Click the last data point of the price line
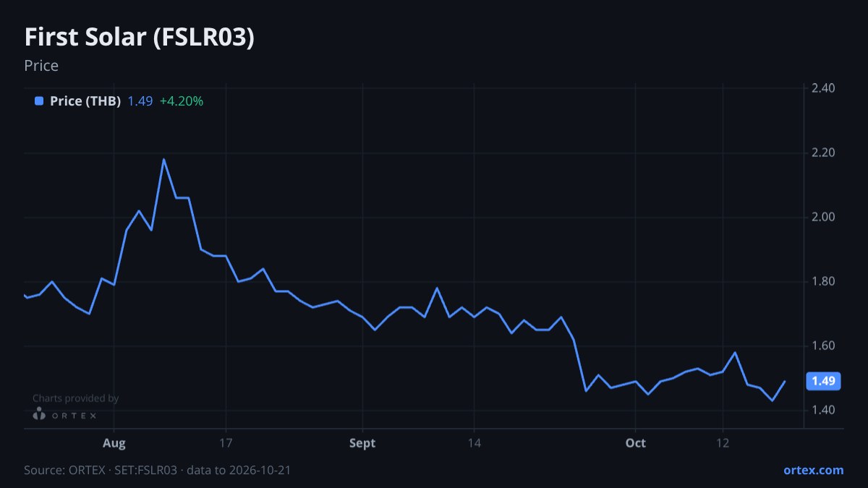The width and height of the screenshot is (868, 488). [x=785, y=381]
